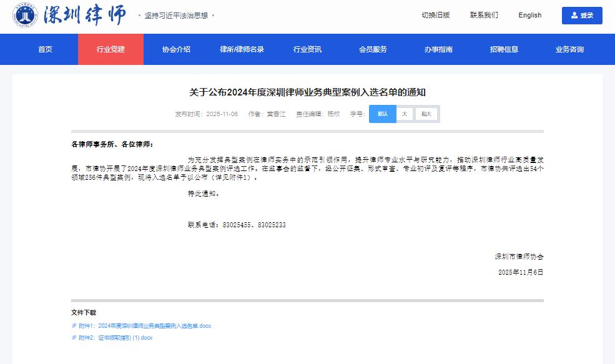The height and width of the screenshot is (364, 615).
Task: Go to the 首页 tab
Action: (45, 49)
